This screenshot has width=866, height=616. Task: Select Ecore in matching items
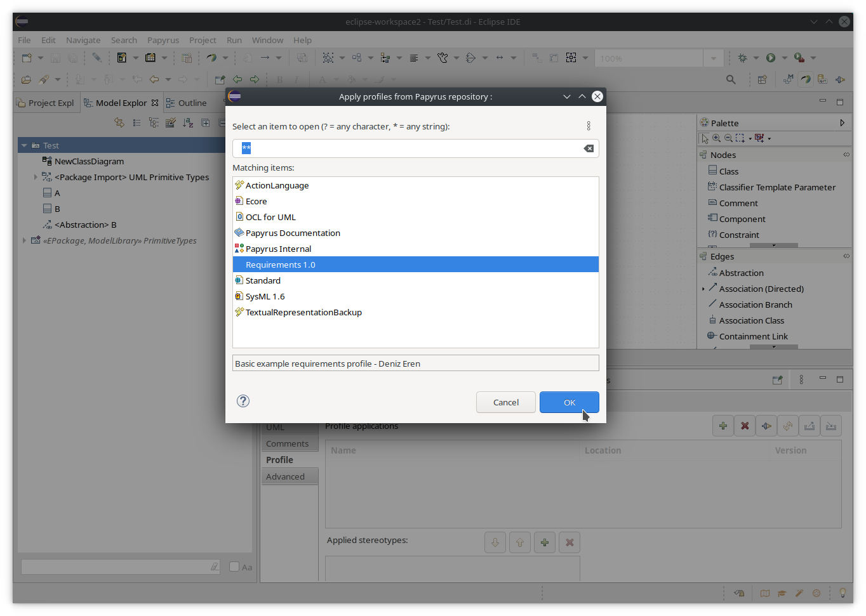(416, 201)
